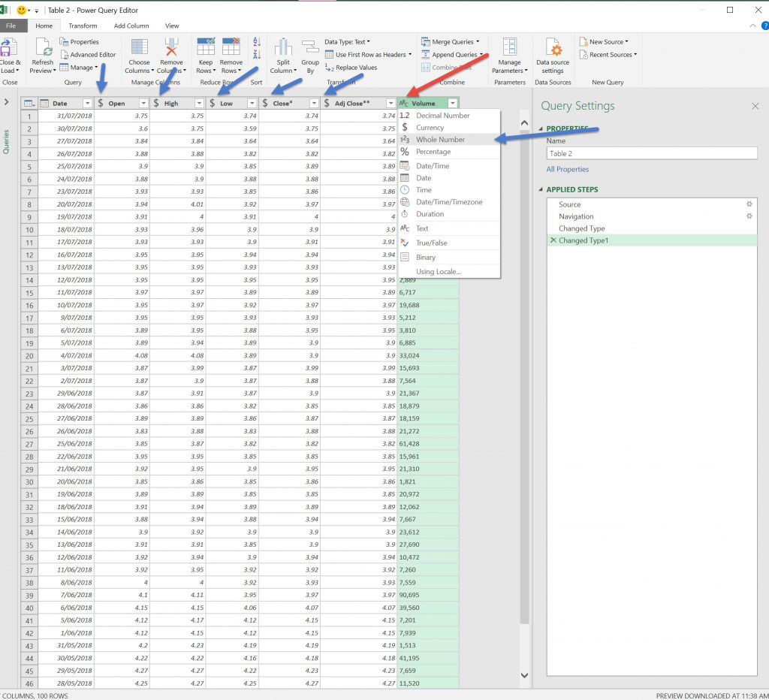Open the Date column filter dropdown

click(x=87, y=103)
